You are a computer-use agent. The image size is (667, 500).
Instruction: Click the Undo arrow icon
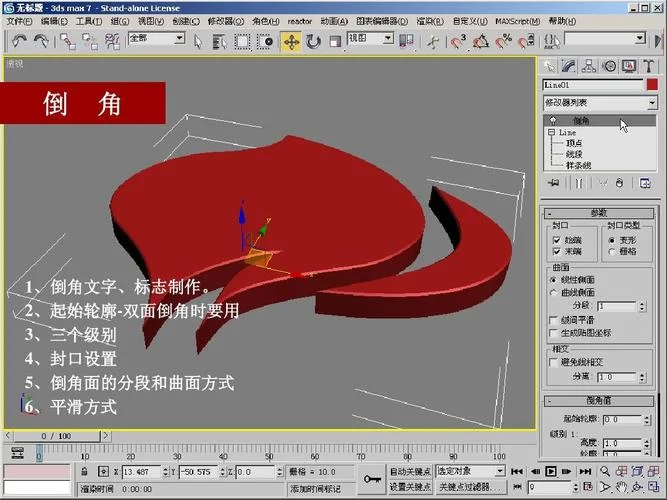[x=19, y=41]
